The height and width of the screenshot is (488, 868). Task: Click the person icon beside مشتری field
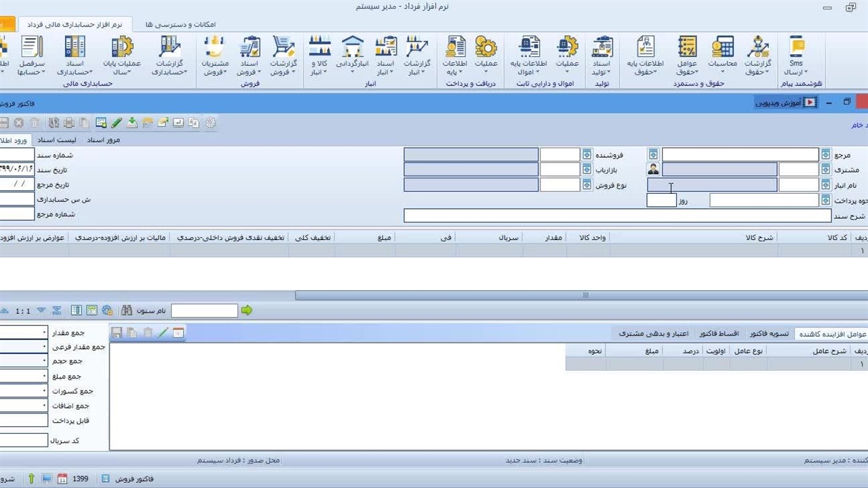653,169
